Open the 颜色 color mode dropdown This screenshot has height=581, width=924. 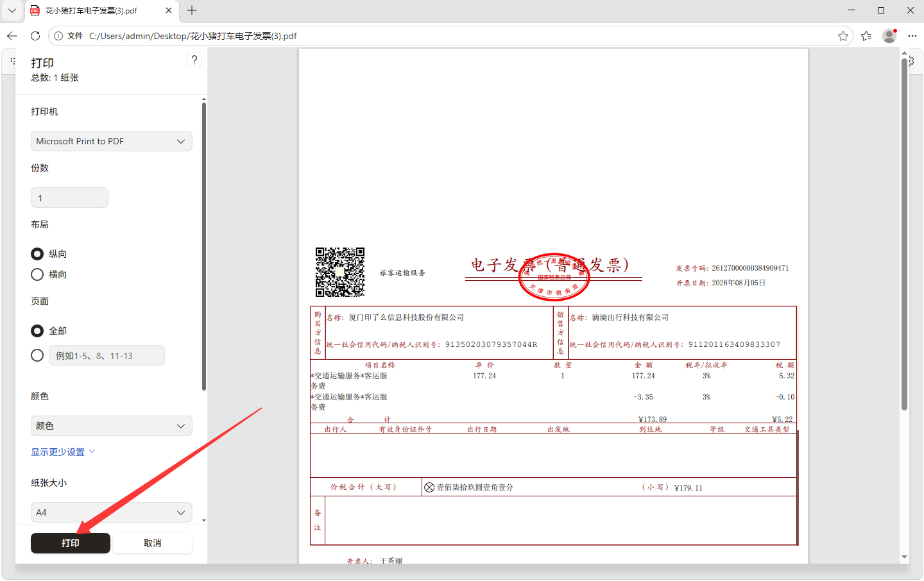[x=112, y=426]
